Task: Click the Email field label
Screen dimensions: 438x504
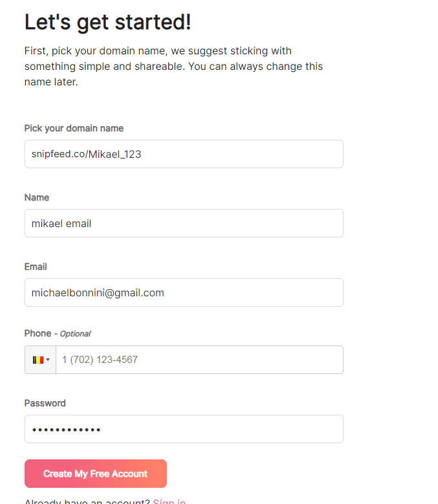Action: click(36, 267)
